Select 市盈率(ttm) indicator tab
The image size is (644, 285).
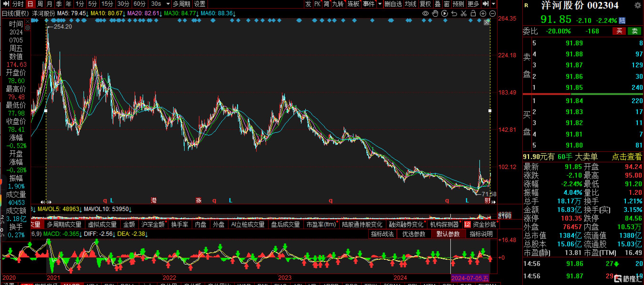[x=321, y=225]
